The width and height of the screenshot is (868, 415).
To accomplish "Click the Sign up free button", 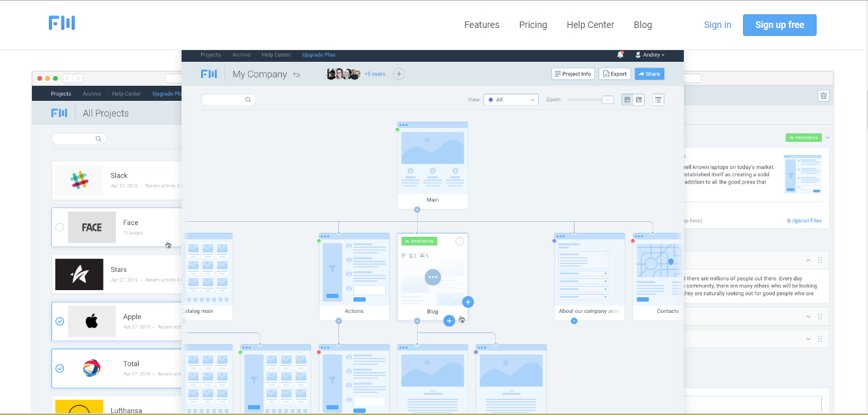I will coord(780,25).
